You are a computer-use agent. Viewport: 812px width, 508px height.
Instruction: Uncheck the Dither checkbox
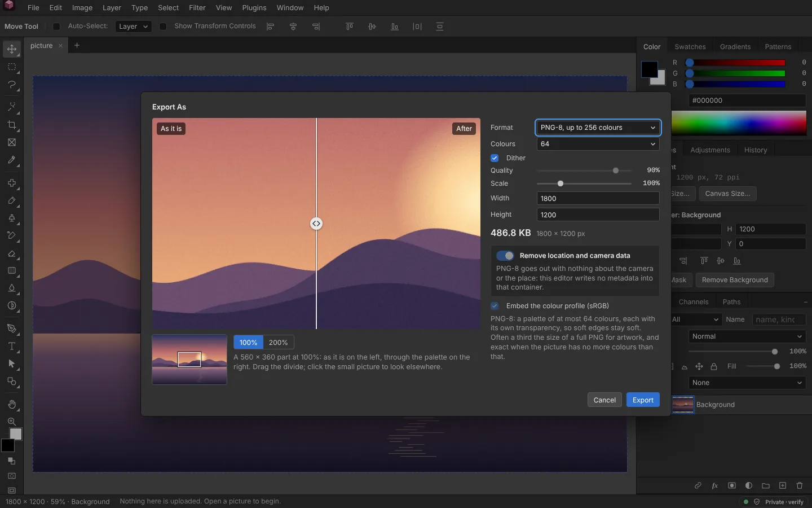[x=495, y=158]
